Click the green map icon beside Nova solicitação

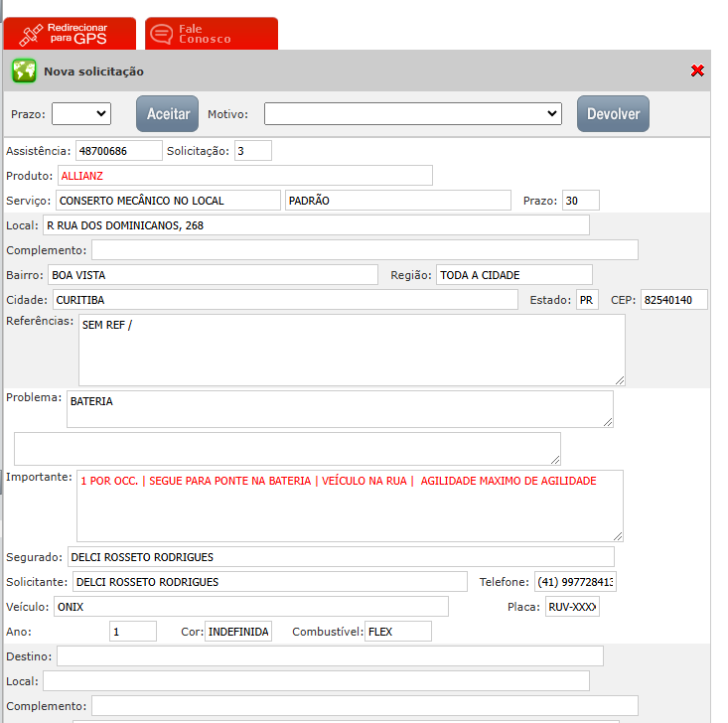tap(24, 72)
